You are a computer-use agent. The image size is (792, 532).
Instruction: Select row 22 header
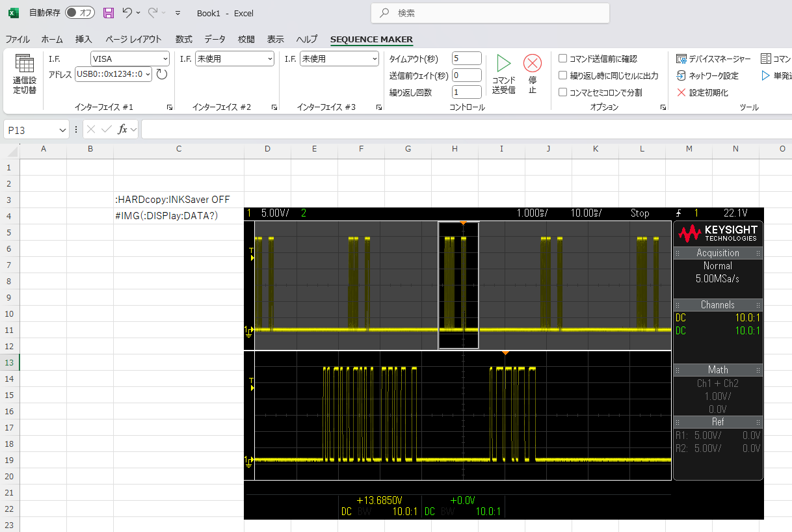(x=10, y=509)
